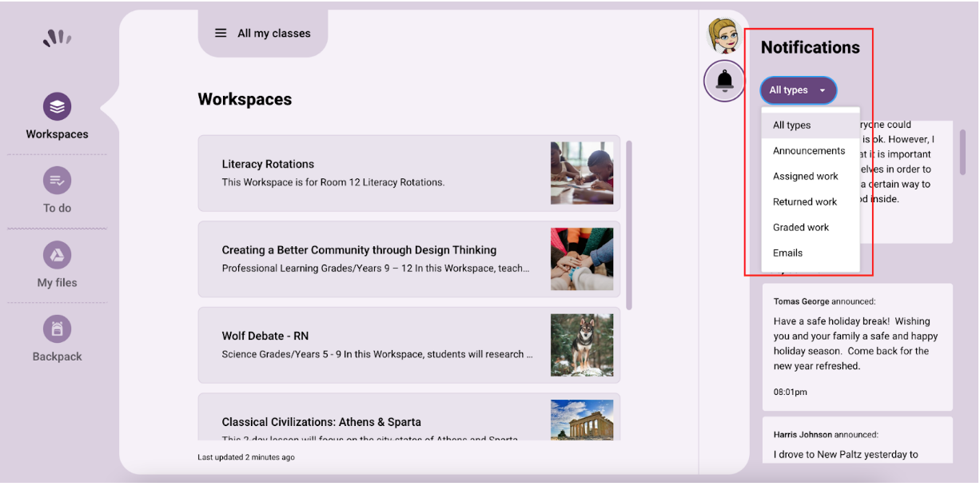980x486 pixels.
Task: Click the workspaces list scrollbar
Action: [x=629, y=225]
